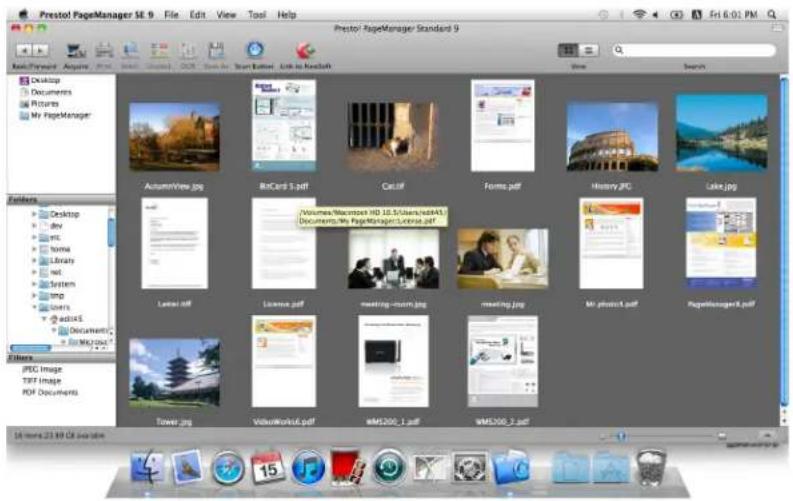Image resolution: width=793 pixels, height=501 pixels.
Task: Expand the etc folder
Action: (x=34, y=238)
